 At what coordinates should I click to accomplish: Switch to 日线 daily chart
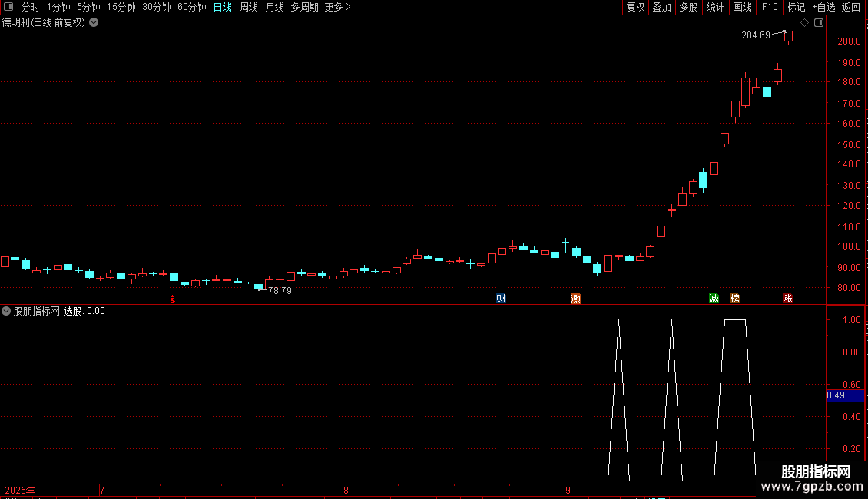(223, 7)
